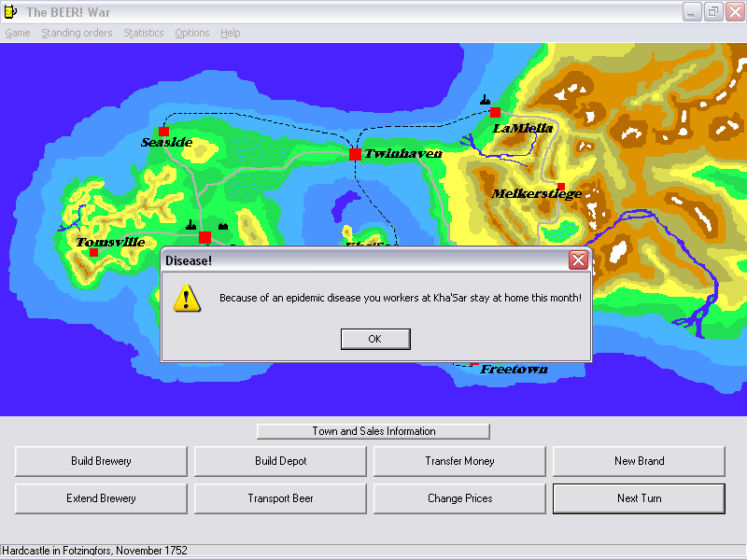This screenshot has width=747, height=560.
Task: Open the Game menu
Action: 18,33
